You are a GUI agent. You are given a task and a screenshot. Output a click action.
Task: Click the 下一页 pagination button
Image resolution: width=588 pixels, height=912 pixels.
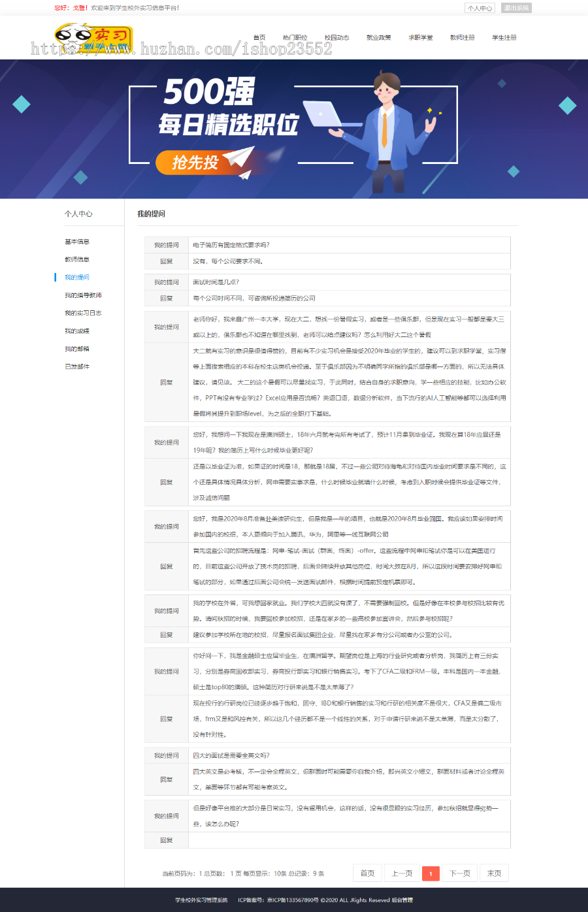tap(460, 873)
